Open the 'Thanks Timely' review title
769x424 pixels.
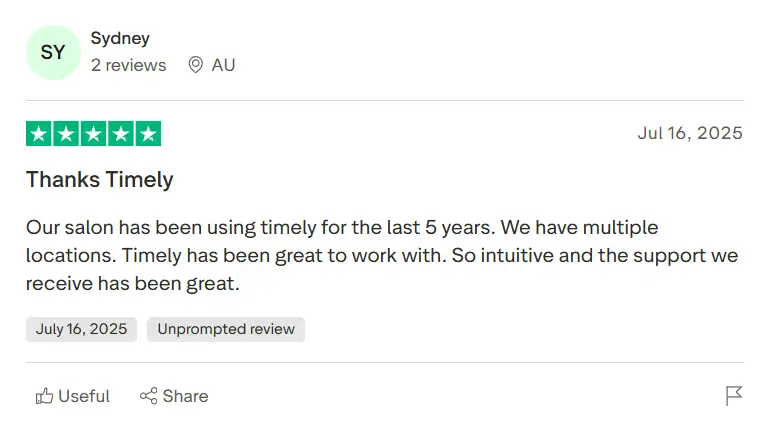point(100,180)
